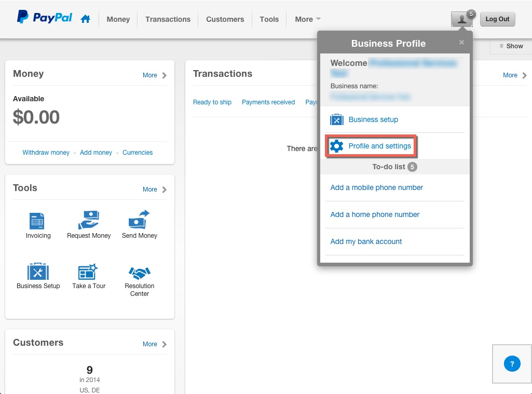Click the Transactions panel chevron arrow

click(525, 75)
